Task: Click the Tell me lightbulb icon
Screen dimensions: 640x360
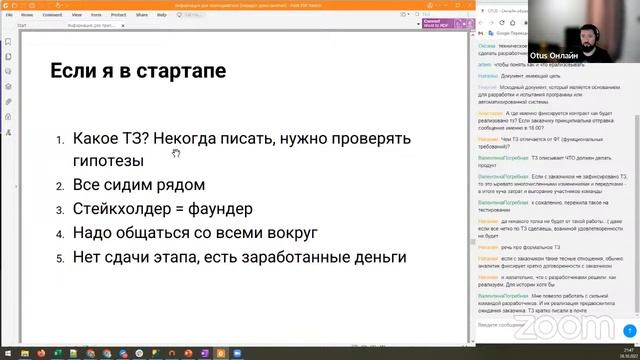Action: point(179,15)
